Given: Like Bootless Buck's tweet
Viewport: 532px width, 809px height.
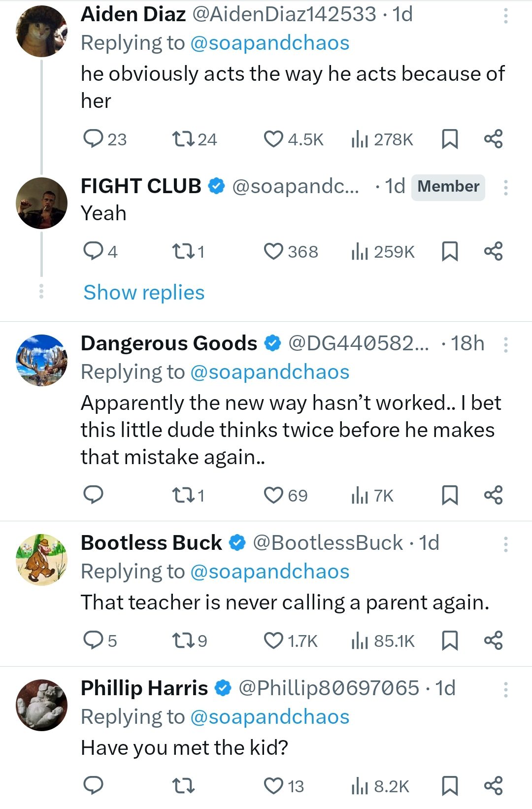Looking at the screenshot, I should pos(273,640).
